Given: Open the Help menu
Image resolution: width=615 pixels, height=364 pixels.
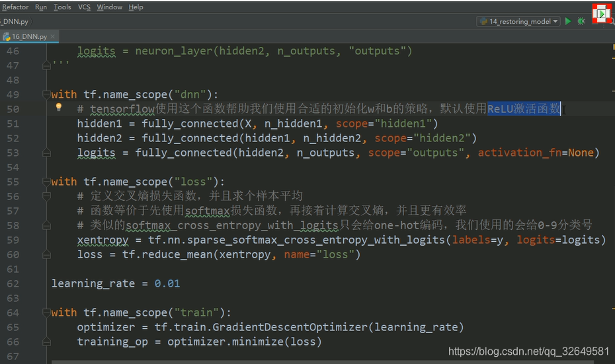Looking at the screenshot, I should coord(136,7).
